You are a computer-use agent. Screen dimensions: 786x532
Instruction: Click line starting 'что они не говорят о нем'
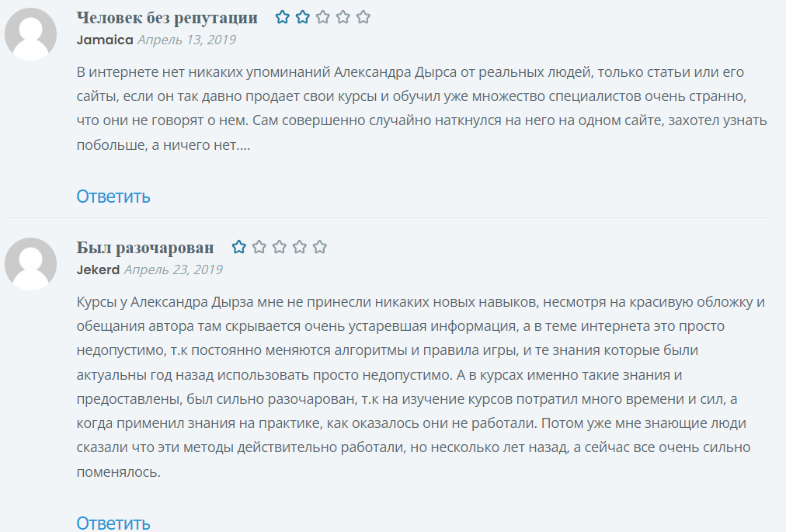pos(422,120)
